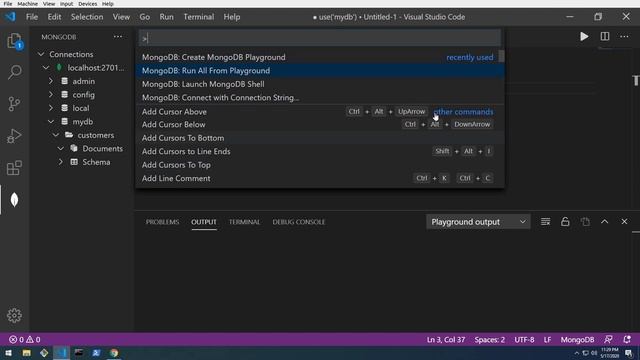Expand the Schema node
The width and height of the screenshot is (640, 360).
pyautogui.click(x=60, y=162)
